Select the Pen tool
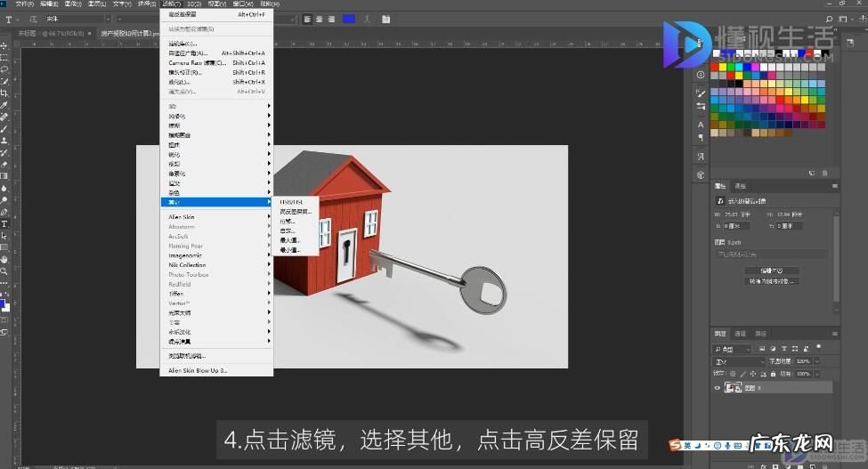868x469 pixels. point(4,212)
